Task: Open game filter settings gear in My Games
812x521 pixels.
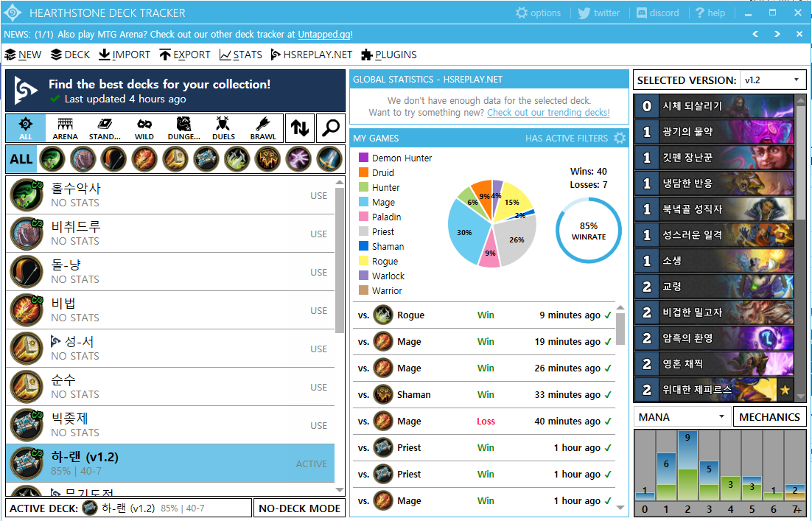Action: [620, 138]
